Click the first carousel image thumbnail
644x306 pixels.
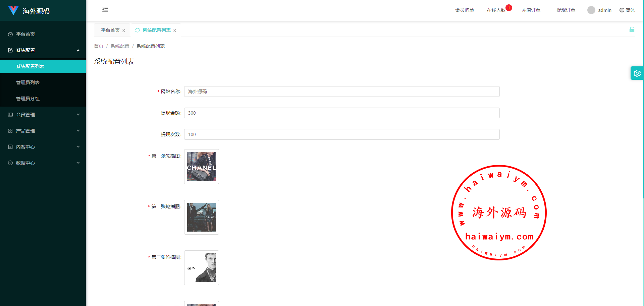(x=201, y=167)
